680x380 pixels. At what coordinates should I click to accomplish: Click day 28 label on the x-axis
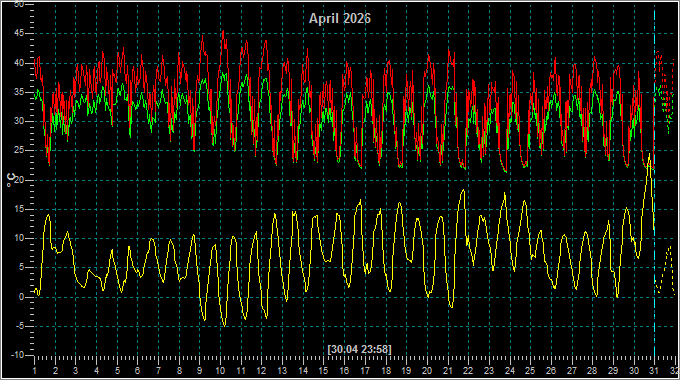(x=592, y=371)
